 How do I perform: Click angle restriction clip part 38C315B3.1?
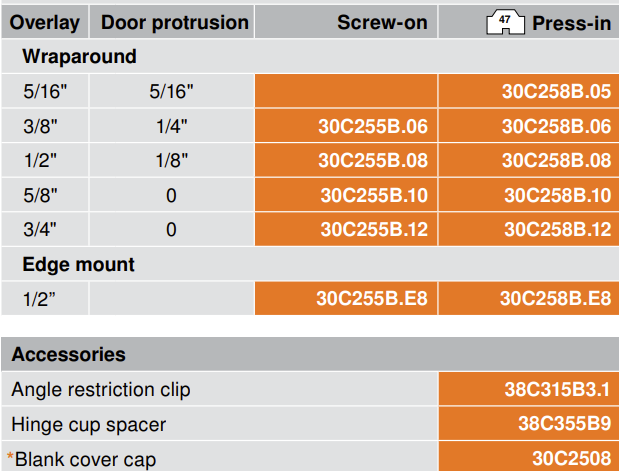[x=556, y=389]
